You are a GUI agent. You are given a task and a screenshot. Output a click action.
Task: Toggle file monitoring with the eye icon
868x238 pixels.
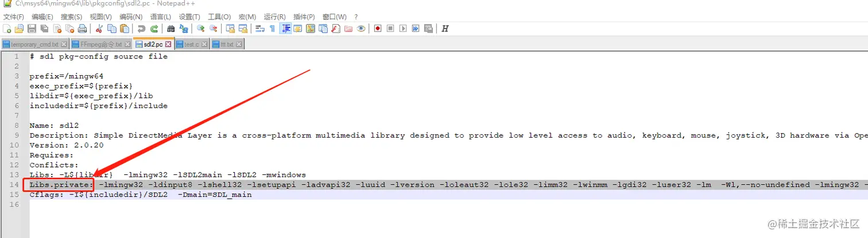tap(361, 29)
